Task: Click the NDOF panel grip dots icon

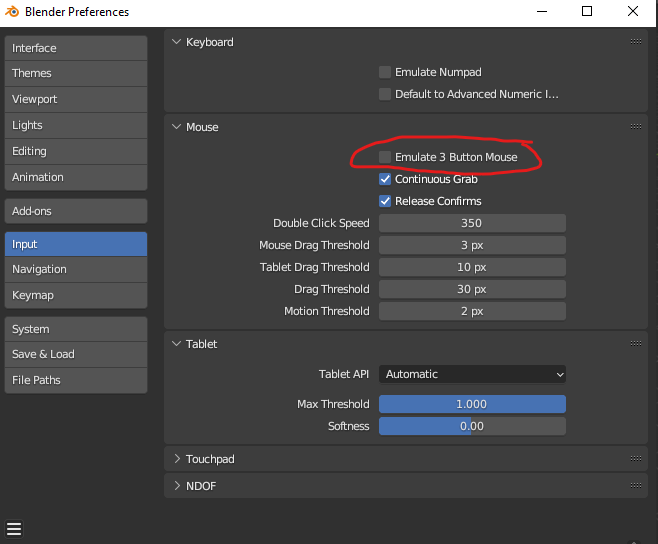Action: (635, 486)
